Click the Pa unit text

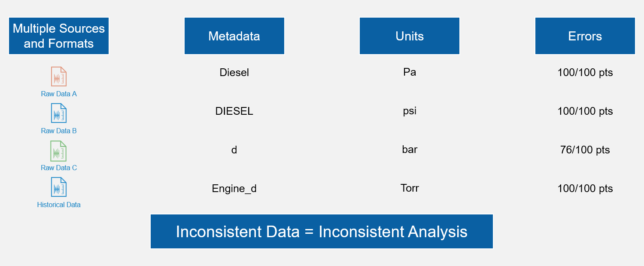click(x=410, y=72)
